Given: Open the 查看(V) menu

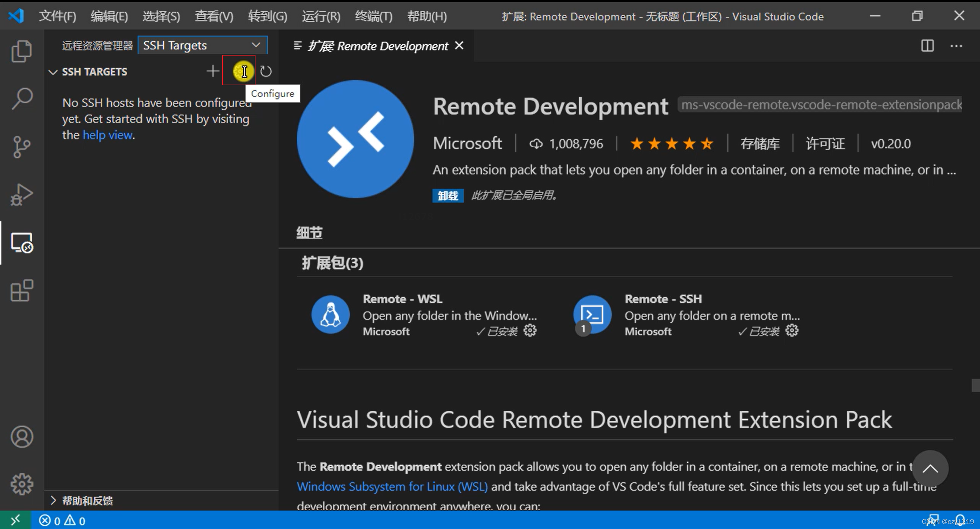Looking at the screenshot, I should pos(214,16).
